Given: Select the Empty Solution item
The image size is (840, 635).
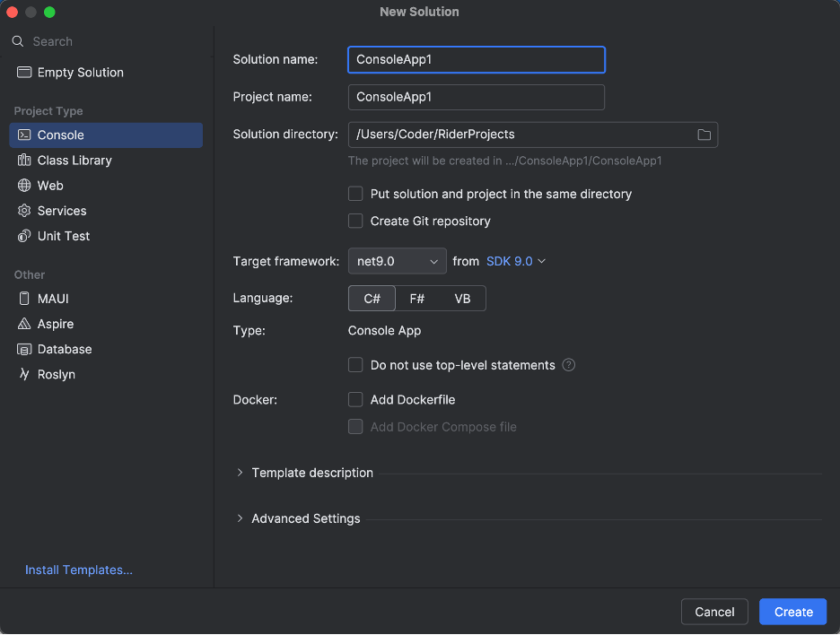Looking at the screenshot, I should [80, 73].
